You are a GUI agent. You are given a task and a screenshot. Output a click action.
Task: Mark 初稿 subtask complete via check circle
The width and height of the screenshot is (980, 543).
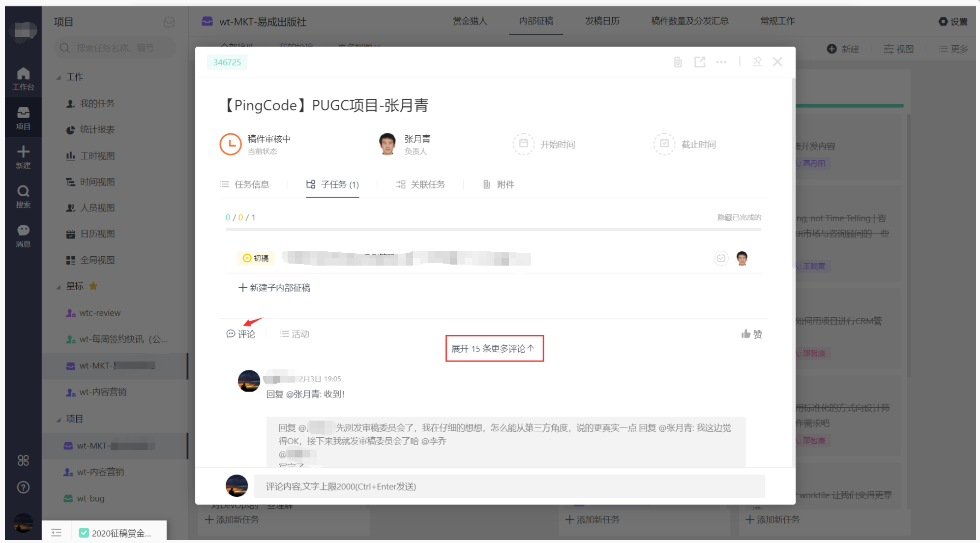(720, 258)
